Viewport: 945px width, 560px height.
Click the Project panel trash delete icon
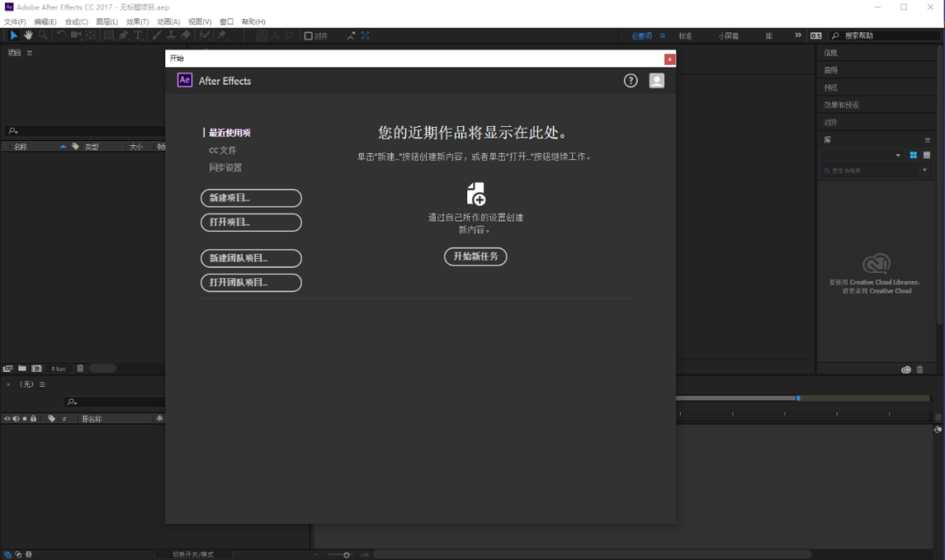click(x=80, y=368)
